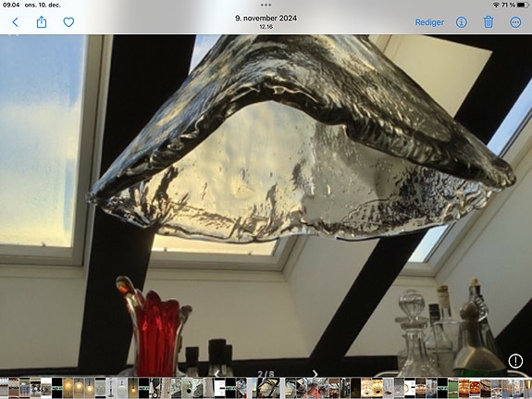Go to next image with right chevron
Screen dimensions: 532x399
coord(315,374)
